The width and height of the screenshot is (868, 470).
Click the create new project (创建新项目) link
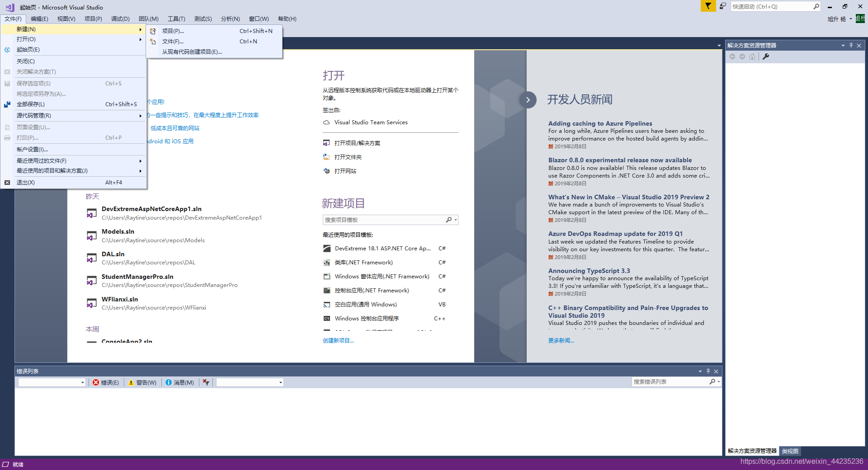[338, 341]
